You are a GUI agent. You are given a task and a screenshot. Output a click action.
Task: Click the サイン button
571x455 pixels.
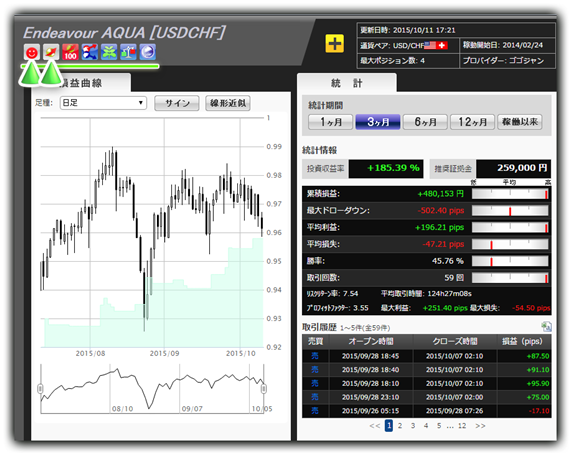pos(177,103)
